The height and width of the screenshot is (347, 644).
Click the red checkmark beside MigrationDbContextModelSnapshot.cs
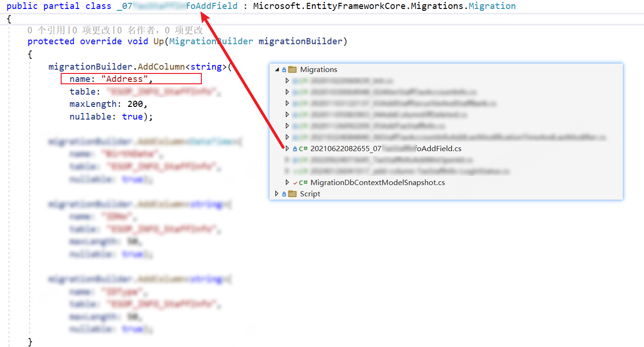click(x=295, y=183)
